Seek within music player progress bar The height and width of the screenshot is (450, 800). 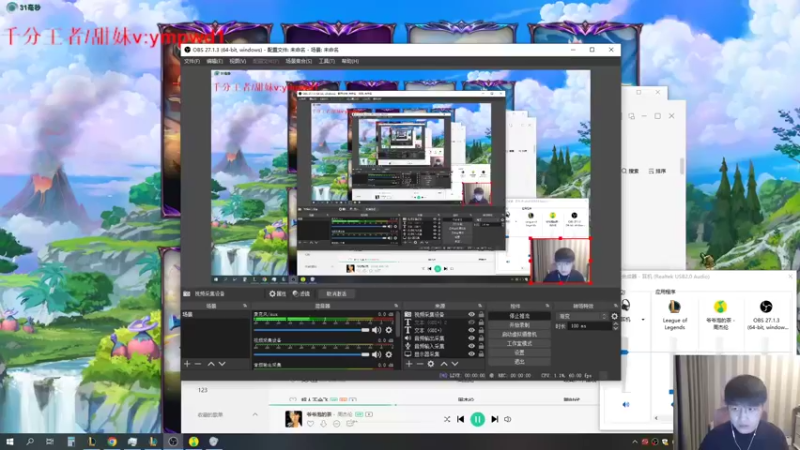click(434, 405)
